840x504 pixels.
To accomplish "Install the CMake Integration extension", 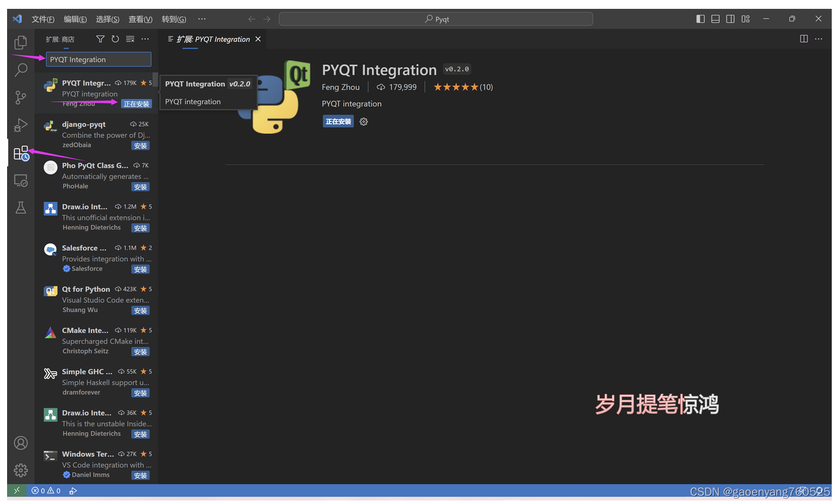I will (x=140, y=352).
